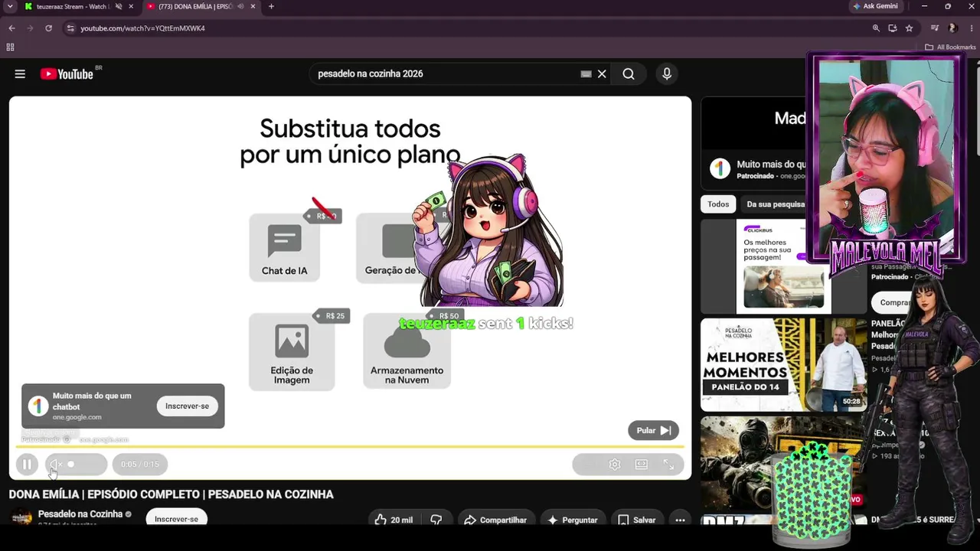The width and height of the screenshot is (980, 551).
Task: Enter fullscreen in the video player
Action: point(668,465)
